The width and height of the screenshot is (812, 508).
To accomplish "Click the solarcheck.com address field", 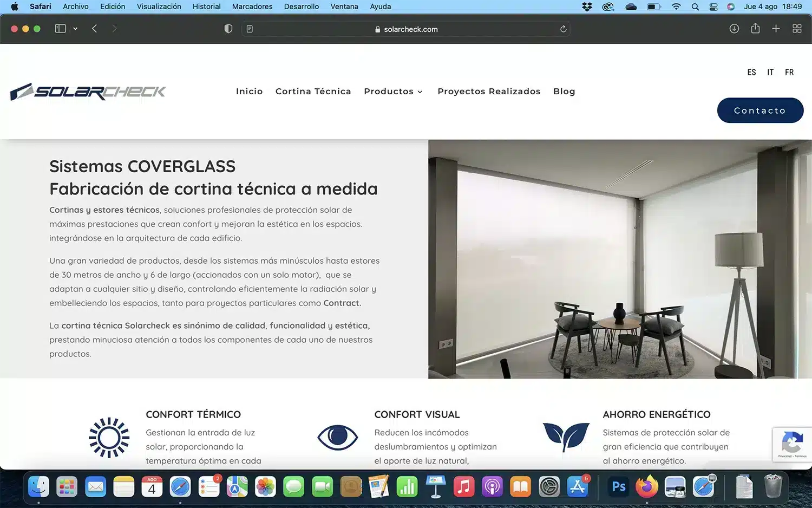I will click(x=410, y=29).
